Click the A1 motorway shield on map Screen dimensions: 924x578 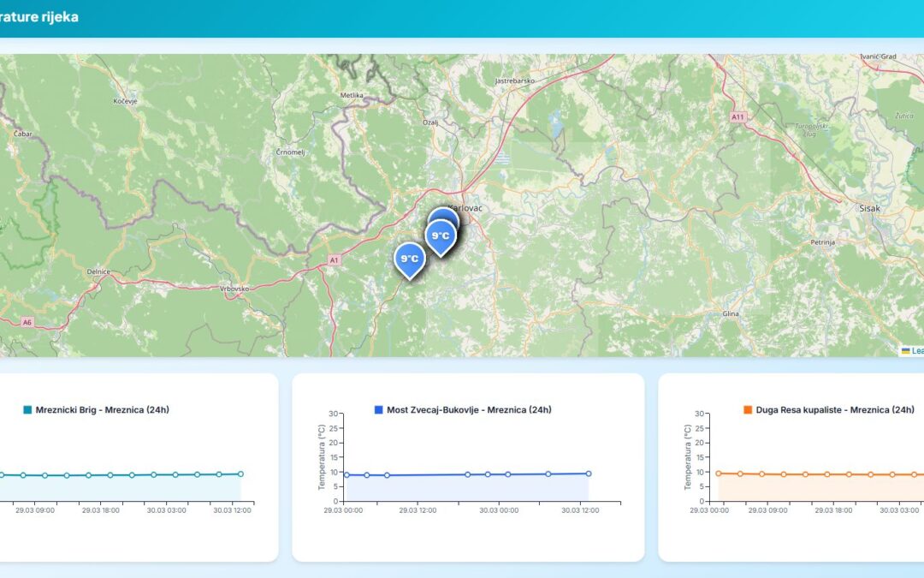[x=335, y=260]
